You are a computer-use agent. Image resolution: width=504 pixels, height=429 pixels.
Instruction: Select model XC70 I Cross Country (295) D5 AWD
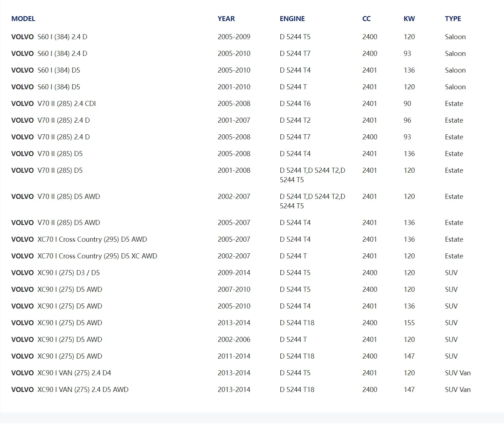(x=92, y=239)
